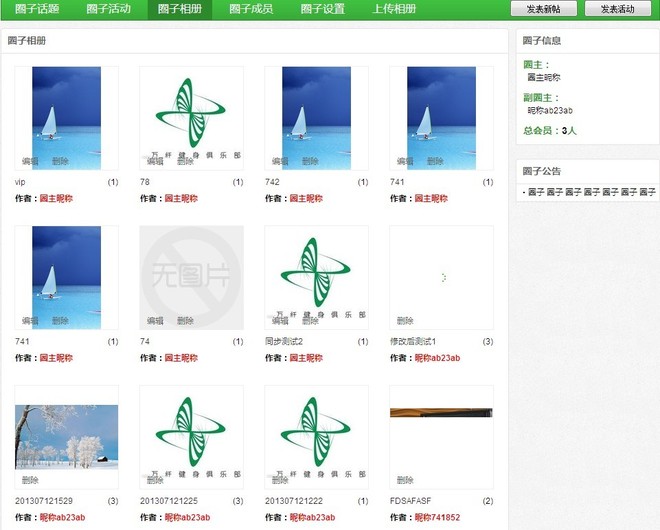Select the 上传相册 tab

(x=394, y=9)
